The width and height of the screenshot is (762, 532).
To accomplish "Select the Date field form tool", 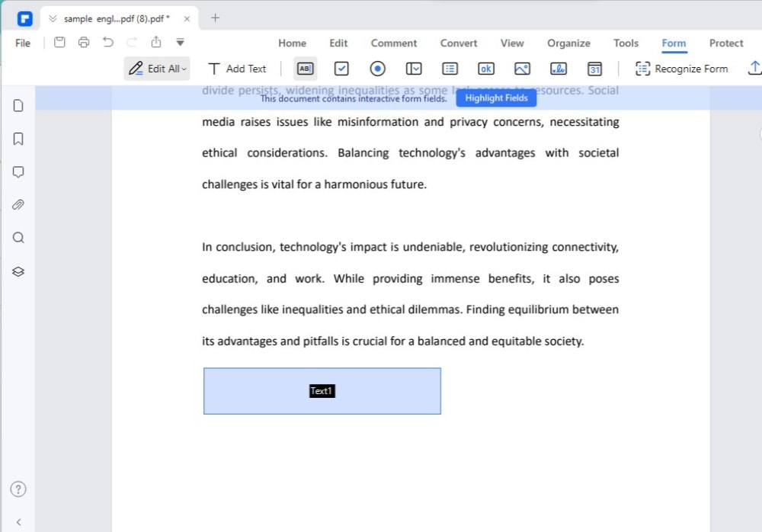I will [x=594, y=69].
